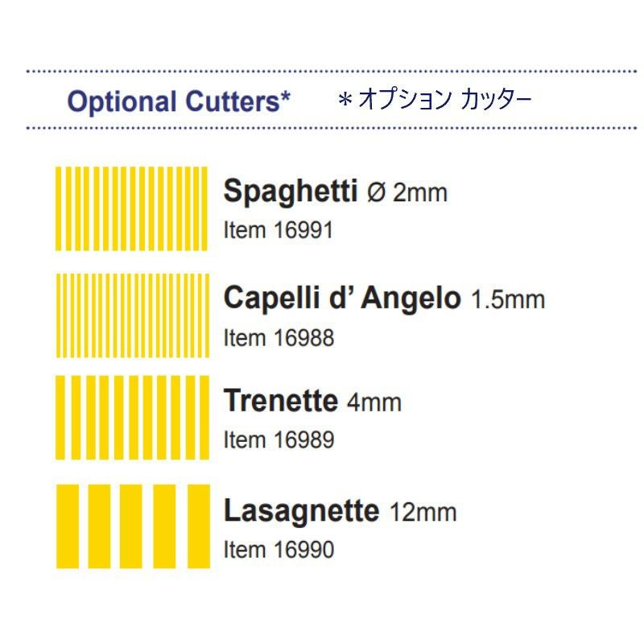Click the Optional Cutters heading
The width and height of the screenshot is (644, 644).
pos(178,102)
